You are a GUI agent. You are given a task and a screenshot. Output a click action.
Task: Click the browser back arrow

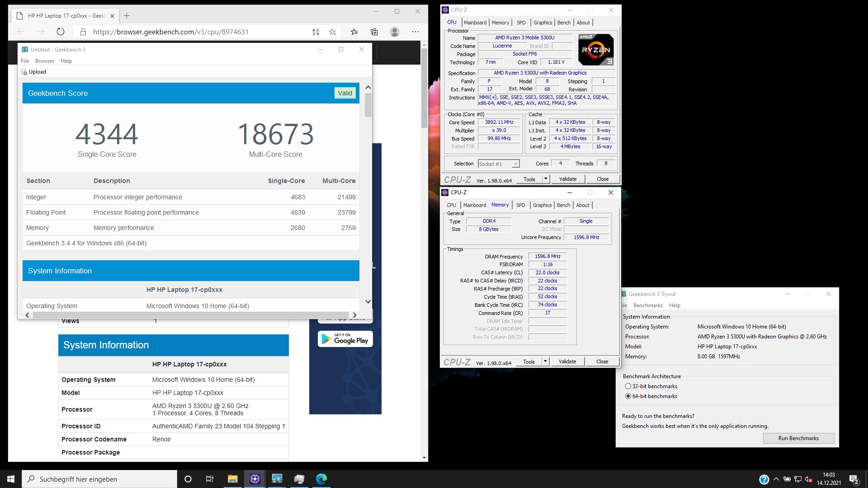click(x=21, y=32)
